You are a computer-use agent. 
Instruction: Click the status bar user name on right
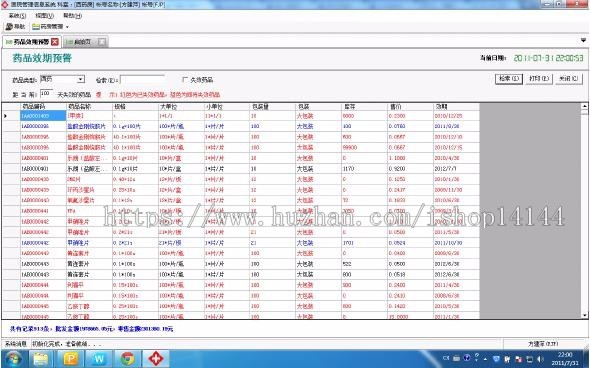coord(543,344)
